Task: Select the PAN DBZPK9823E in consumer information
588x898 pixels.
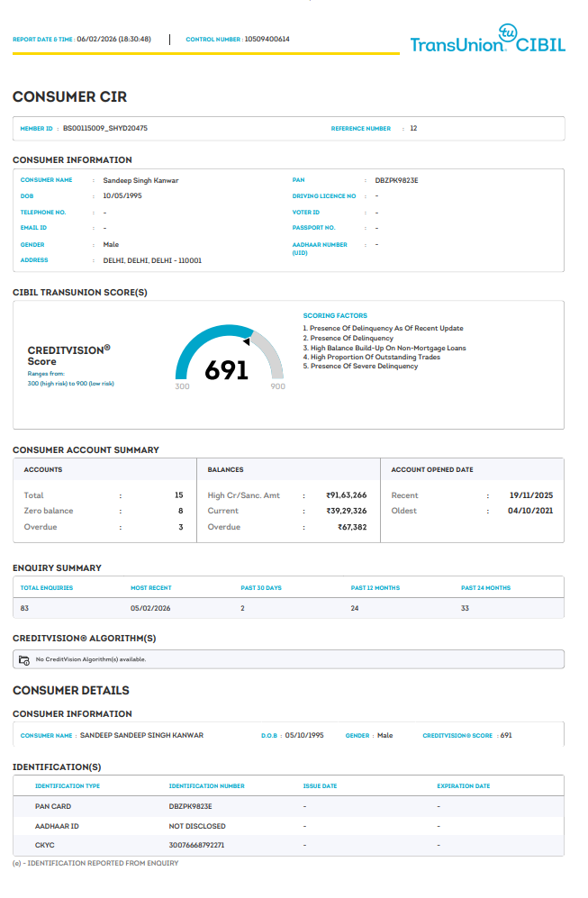Action: click(x=397, y=180)
